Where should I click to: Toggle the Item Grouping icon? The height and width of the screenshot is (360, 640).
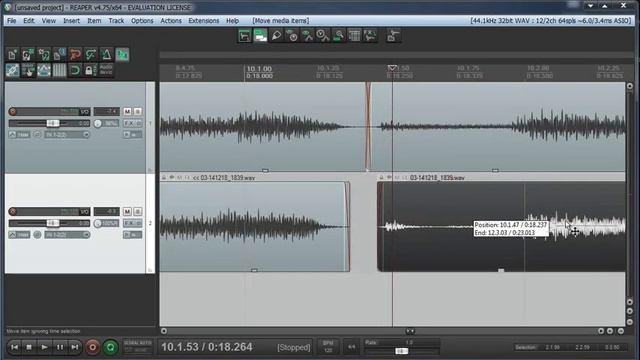pyautogui.click(x=12, y=70)
